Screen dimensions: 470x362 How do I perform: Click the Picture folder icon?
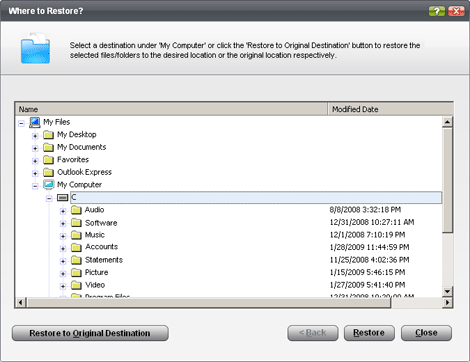tap(76, 273)
